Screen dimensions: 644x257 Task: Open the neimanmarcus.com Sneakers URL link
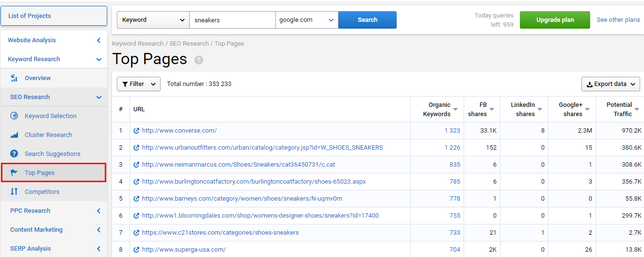pos(239,165)
